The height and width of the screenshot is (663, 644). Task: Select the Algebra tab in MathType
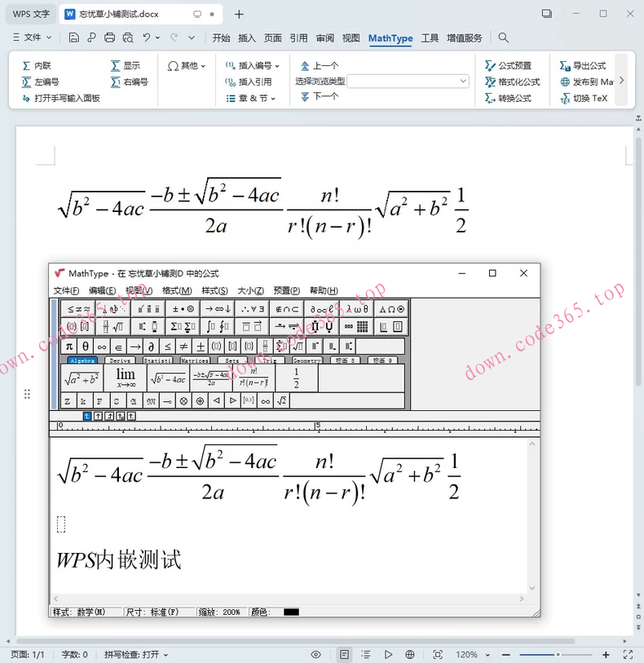[x=82, y=360]
